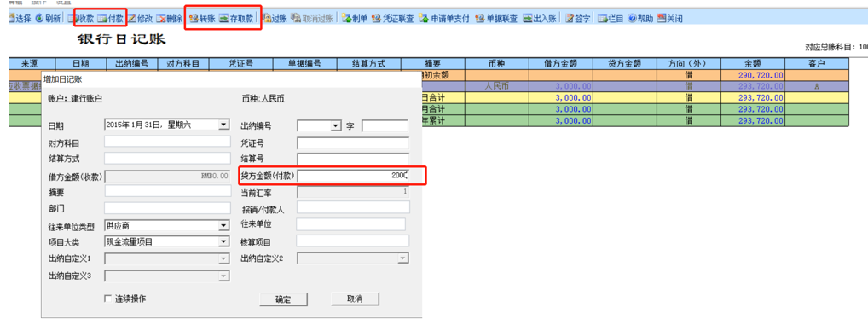Screen dimensions: 868x319
Task: Open the 出纳编号 dropdown
Action: tap(335, 126)
